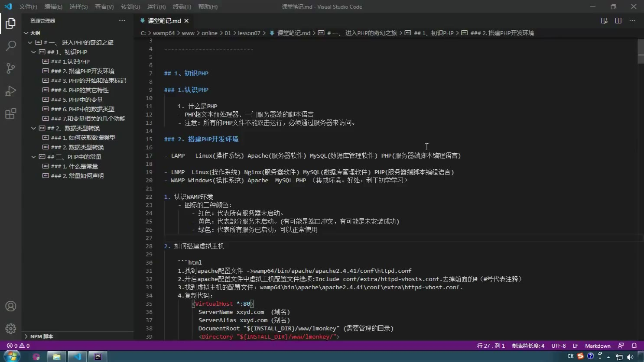Open the Accounts menu icon
This screenshot has height=362, width=644.
tap(10, 306)
